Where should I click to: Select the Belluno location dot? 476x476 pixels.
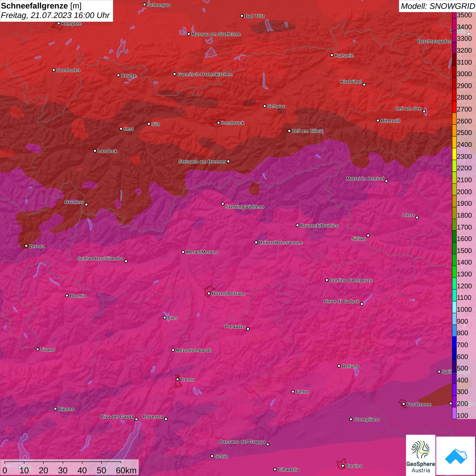point(339,366)
